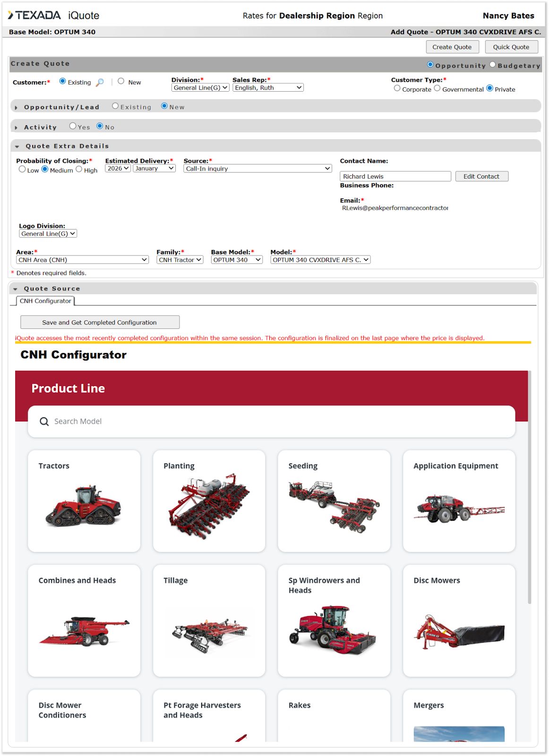Click the Texada iQuote logo

coord(53,15)
